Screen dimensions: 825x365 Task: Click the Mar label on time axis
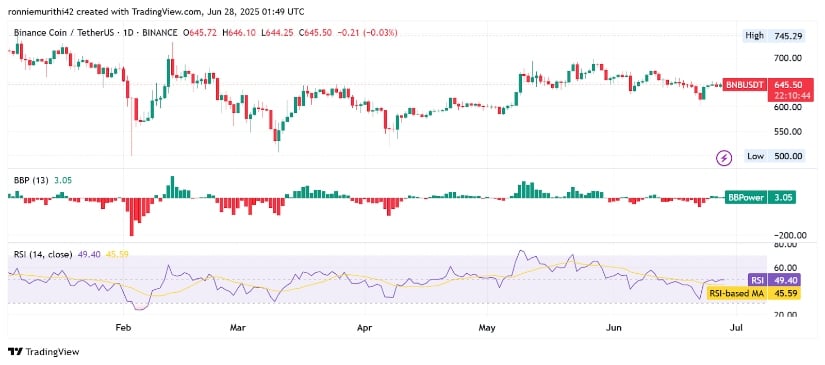click(238, 328)
